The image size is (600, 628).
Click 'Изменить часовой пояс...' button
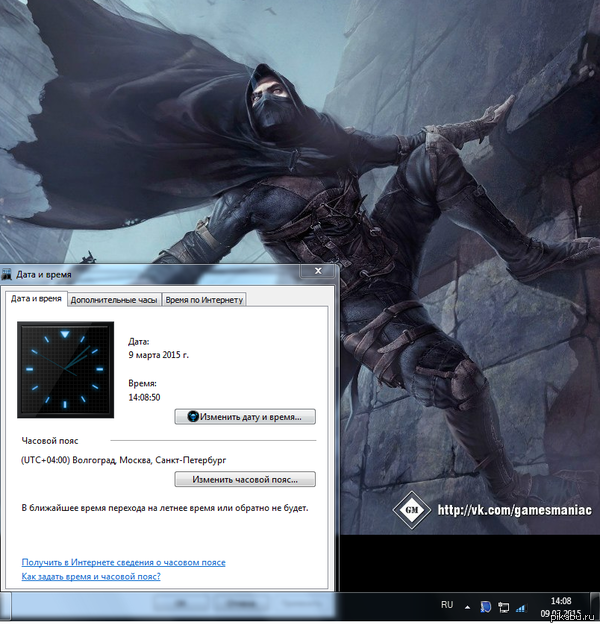[x=245, y=479]
